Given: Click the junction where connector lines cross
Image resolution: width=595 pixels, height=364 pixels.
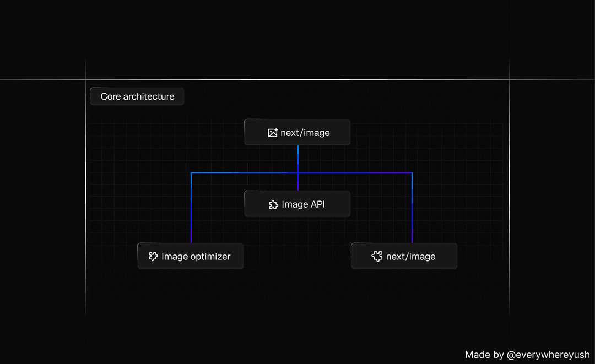Looking at the screenshot, I should [x=298, y=173].
